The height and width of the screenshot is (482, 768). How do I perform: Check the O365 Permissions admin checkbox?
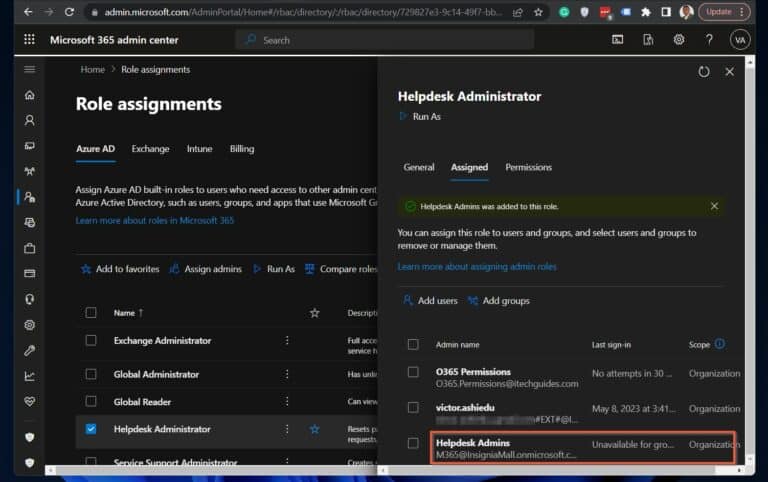point(413,372)
